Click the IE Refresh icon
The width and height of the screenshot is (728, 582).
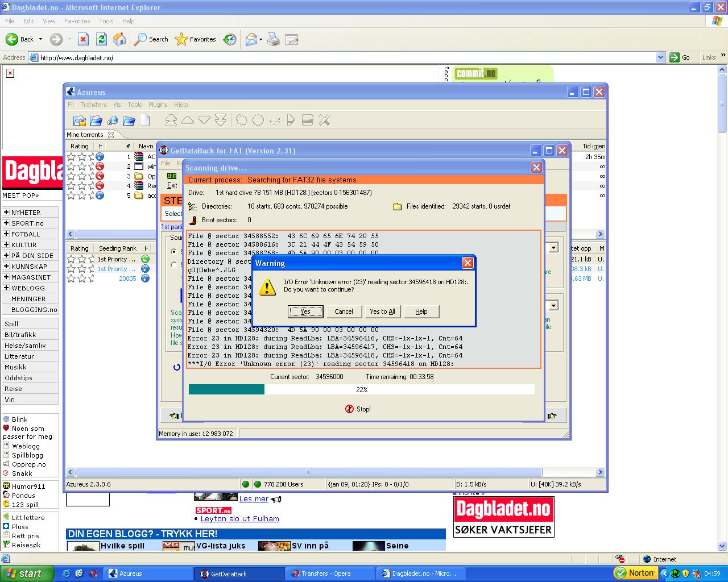point(101,39)
